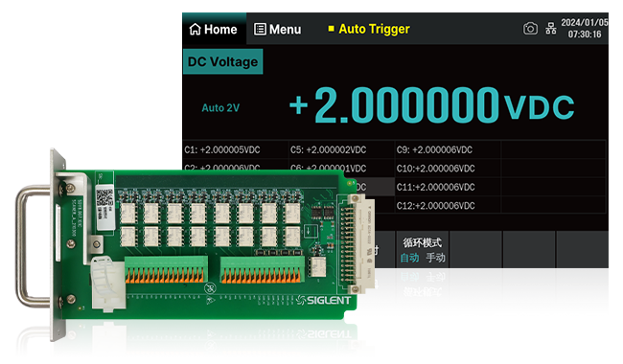Select channel C1 reading cell
623x364 pixels.
pyautogui.click(x=236, y=149)
